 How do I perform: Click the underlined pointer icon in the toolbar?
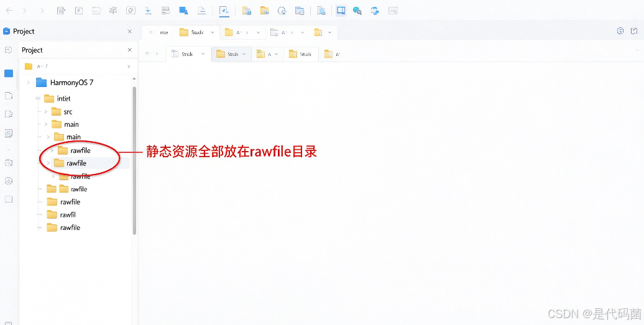tap(224, 11)
